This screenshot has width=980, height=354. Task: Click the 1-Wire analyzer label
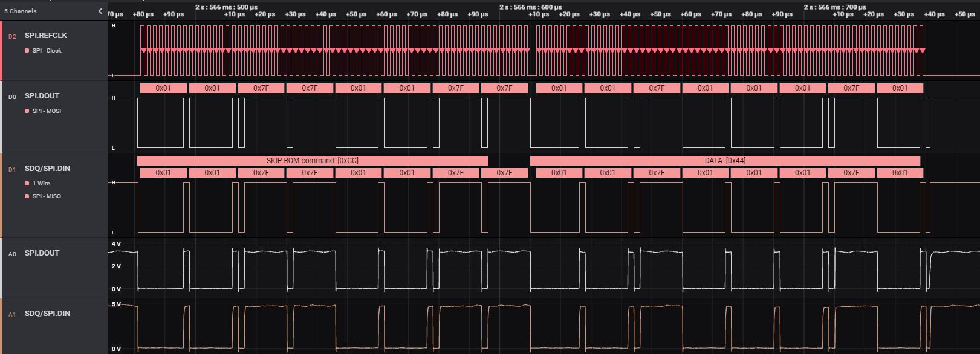tap(41, 184)
